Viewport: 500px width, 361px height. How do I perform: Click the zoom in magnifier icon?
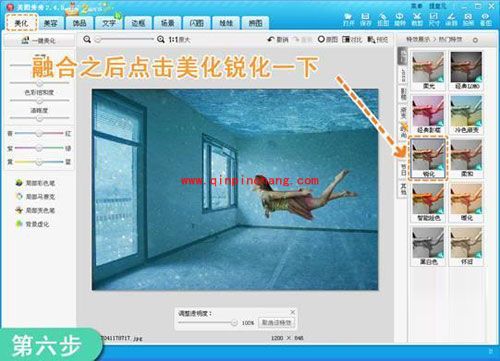point(161,39)
